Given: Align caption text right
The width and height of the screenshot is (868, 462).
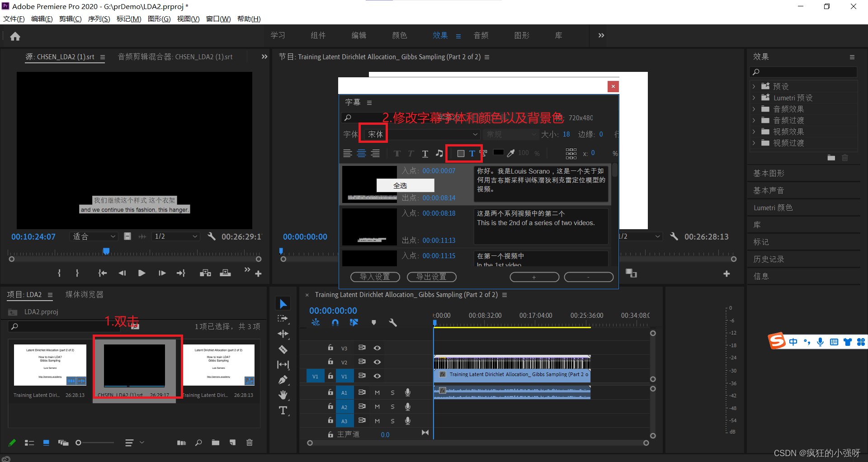Looking at the screenshot, I should (x=376, y=153).
